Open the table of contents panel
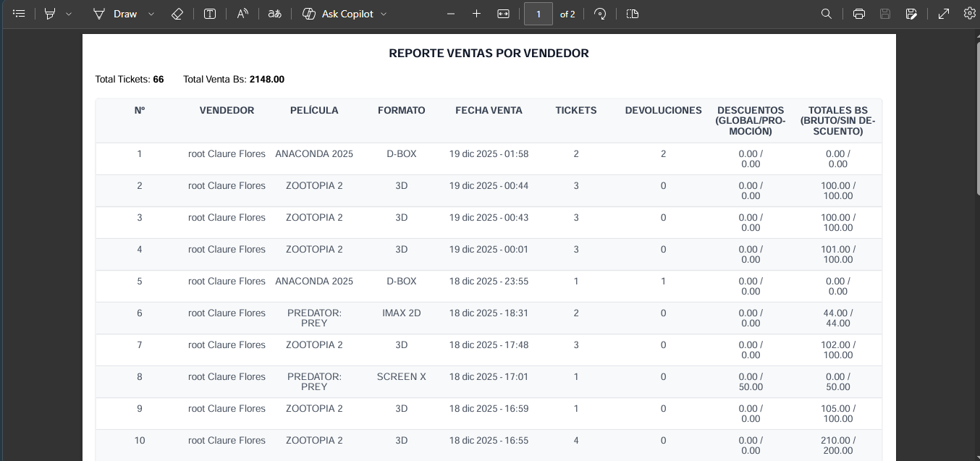Screen dimensions: 980x461 (19, 13)
